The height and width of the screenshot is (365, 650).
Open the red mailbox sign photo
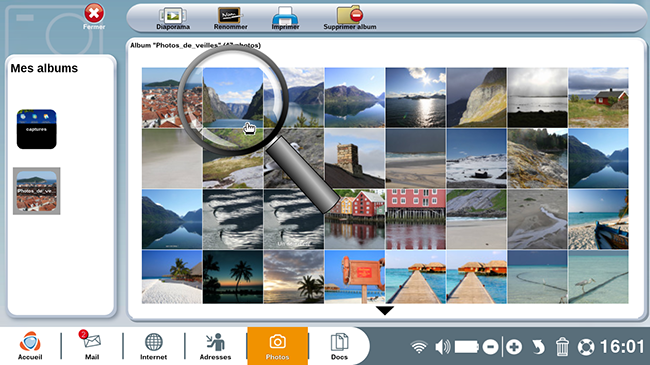click(355, 277)
